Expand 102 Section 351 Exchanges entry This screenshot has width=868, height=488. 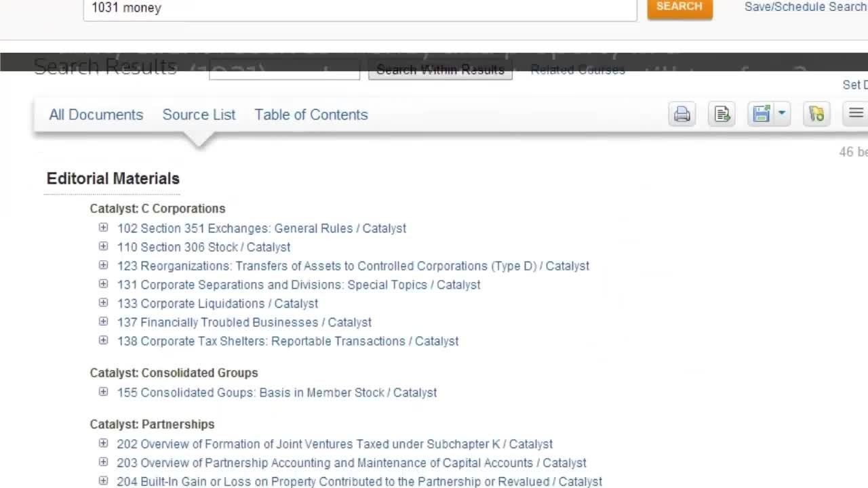(103, 228)
